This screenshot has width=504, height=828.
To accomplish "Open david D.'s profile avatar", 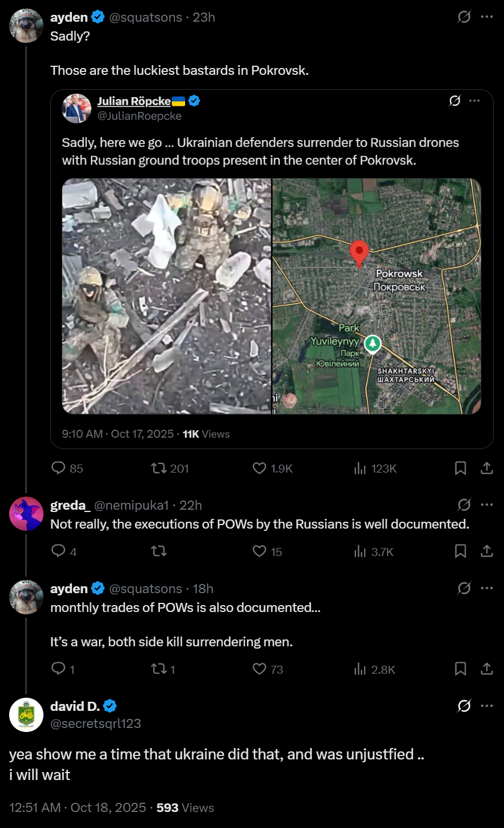I will (26, 715).
